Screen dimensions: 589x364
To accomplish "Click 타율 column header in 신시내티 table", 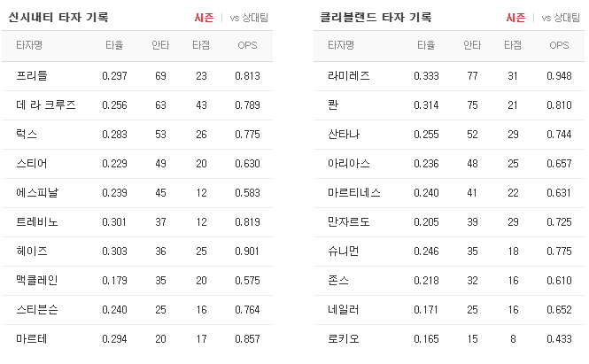I will pyautogui.click(x=114, y=45).
